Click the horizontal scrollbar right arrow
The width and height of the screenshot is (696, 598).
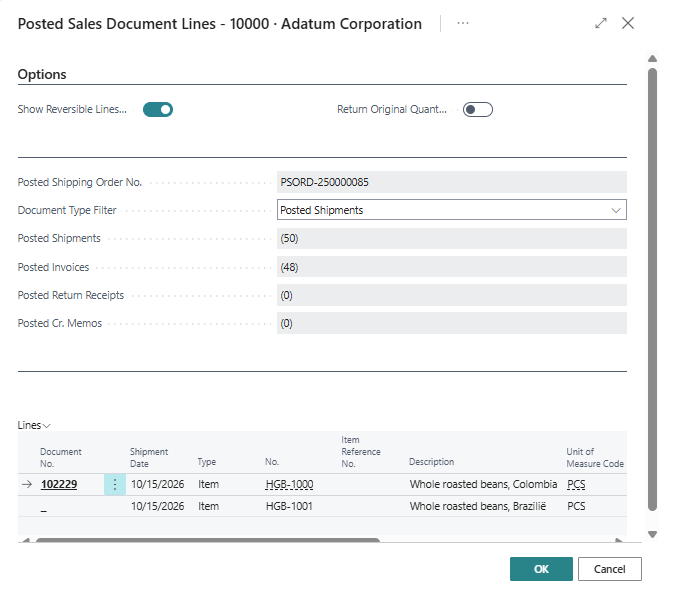tap(619, 541)
